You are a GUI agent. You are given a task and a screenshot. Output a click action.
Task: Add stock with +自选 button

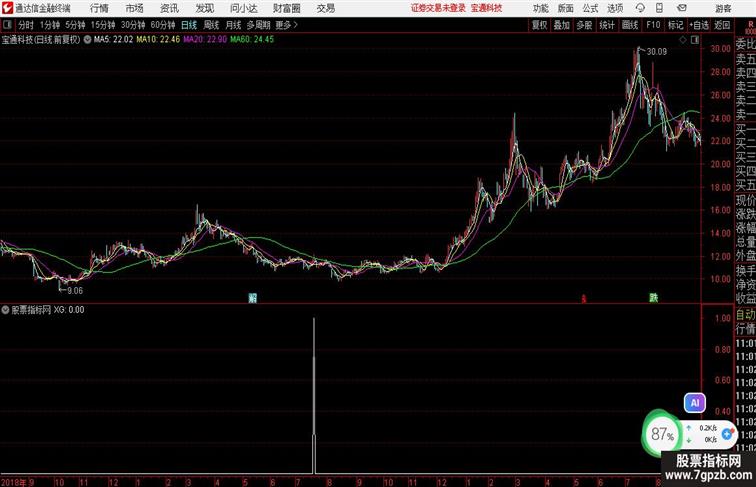699,25
